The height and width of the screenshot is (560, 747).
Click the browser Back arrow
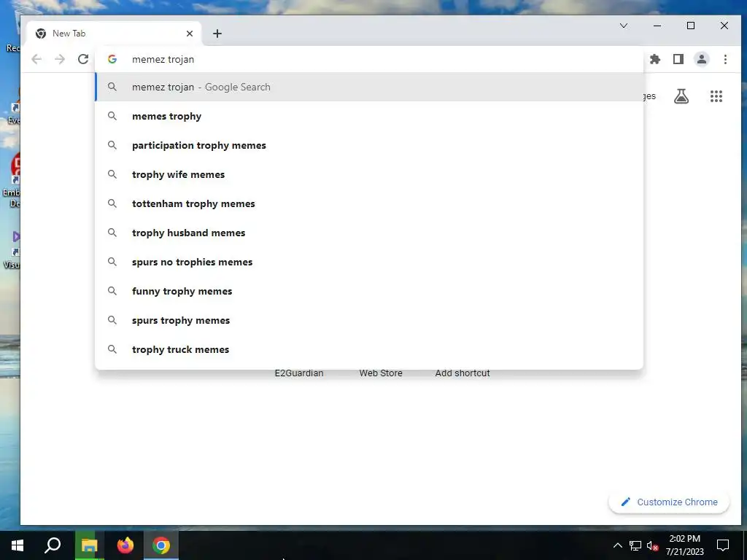(36, 59)
